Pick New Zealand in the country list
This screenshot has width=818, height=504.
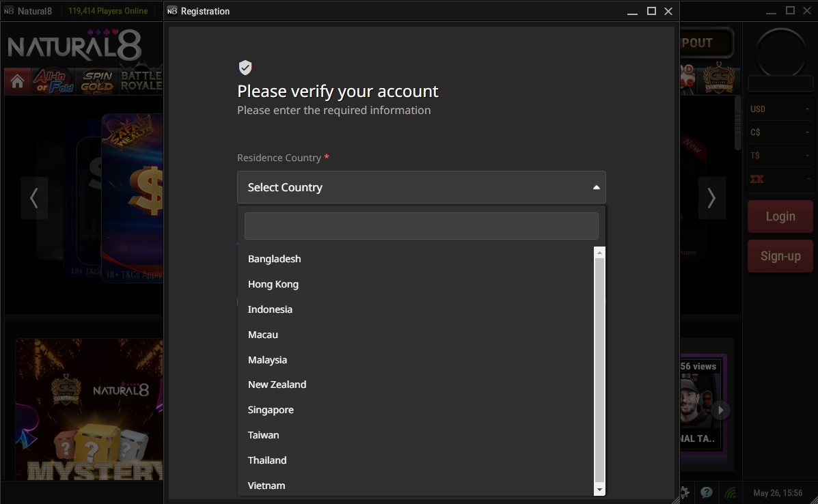(x=277, y=384)
